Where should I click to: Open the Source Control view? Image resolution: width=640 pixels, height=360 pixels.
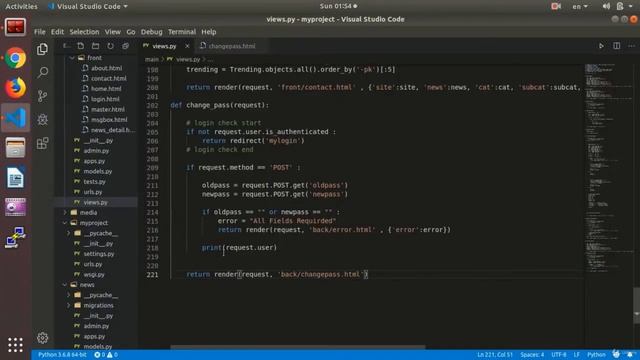(x=42, y=96)
